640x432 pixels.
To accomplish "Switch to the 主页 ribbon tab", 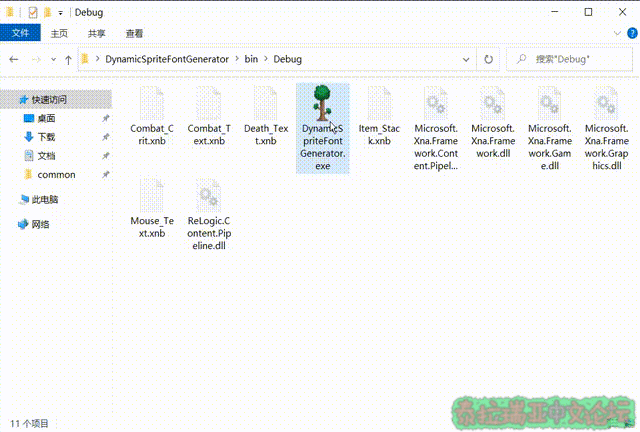I will tap(59, 33).
